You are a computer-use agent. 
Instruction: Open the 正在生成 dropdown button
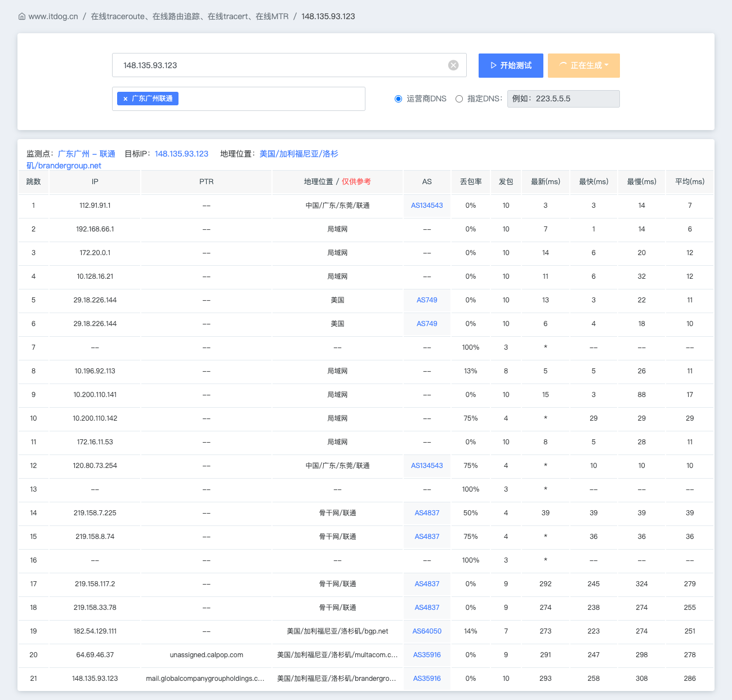[x=584, y=65]
